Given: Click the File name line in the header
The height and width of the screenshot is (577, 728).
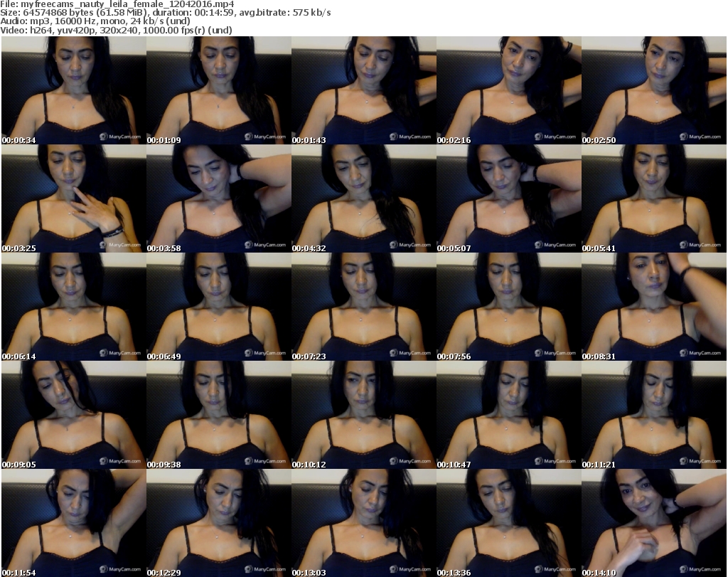Looking at the screenshot, I should [x=117, y=4].
